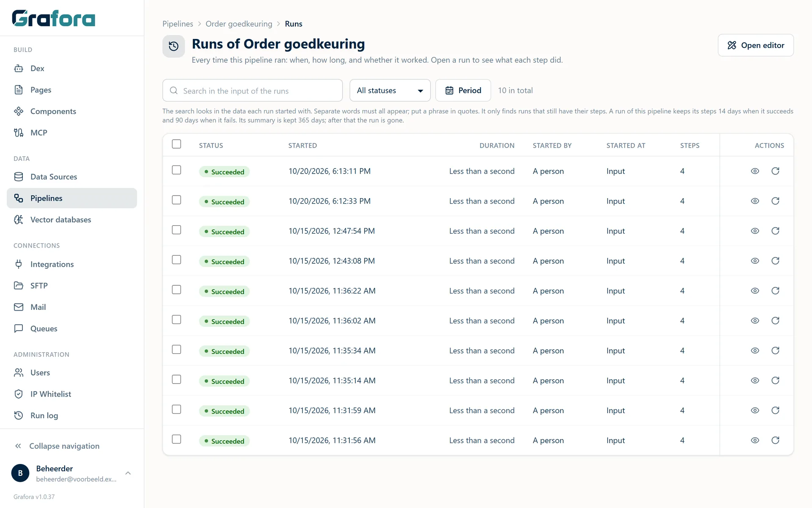View the run started at 11:31:56 AM
The height and width of the screenshot is (508, 812).
[755, 440]
